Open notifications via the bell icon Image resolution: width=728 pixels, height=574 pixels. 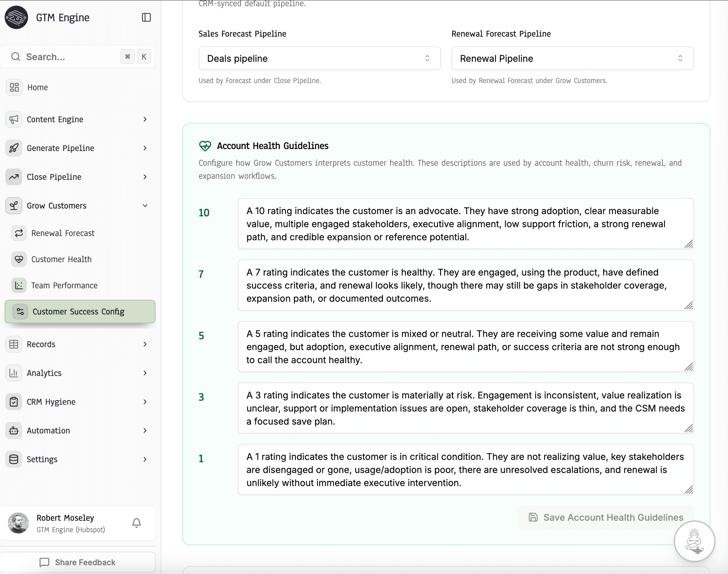(x=136, y=523)
